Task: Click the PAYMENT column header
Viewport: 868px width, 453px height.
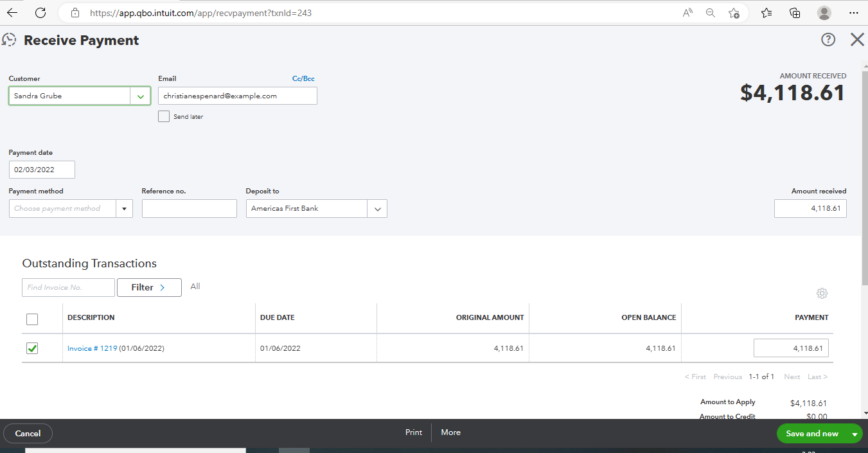Action: pos(811,317)
